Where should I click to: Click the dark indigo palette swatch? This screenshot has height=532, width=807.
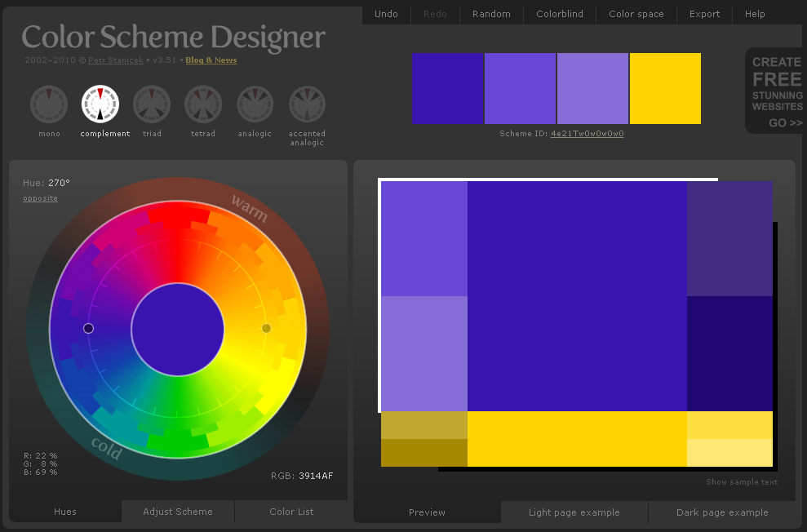[448, 88]
